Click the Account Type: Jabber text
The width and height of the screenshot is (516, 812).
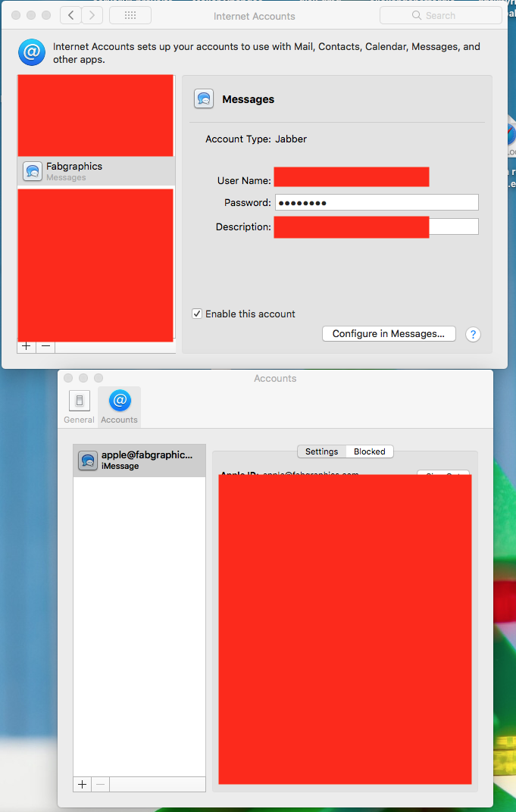256,139
